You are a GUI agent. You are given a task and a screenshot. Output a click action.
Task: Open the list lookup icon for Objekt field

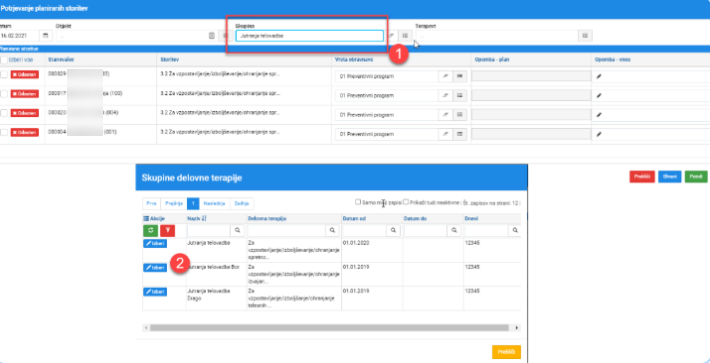coord(225,35)
